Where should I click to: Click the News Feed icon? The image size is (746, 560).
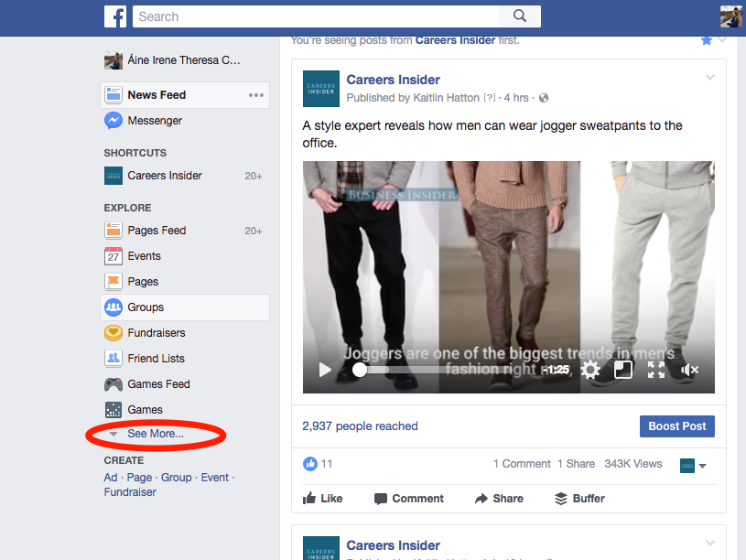[x=114, y=94]
